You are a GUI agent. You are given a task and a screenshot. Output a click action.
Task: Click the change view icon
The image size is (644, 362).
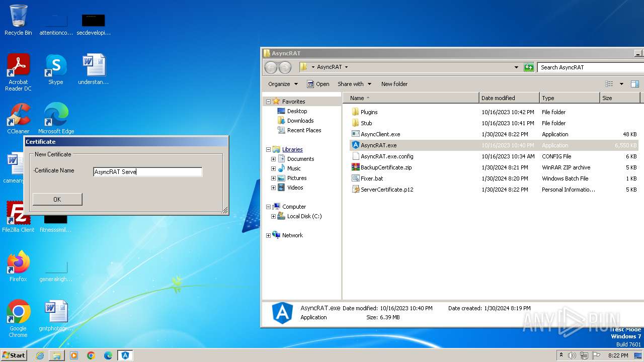609,84
